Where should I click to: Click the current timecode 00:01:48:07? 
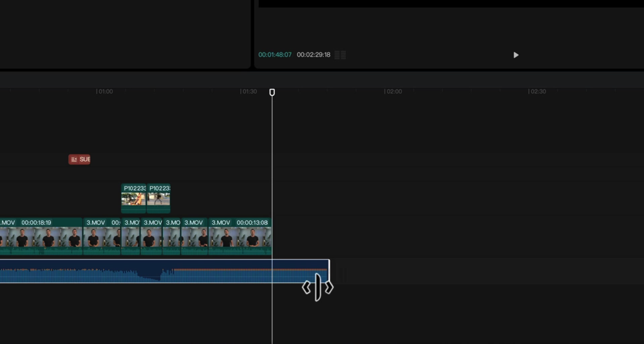[275, 55]
